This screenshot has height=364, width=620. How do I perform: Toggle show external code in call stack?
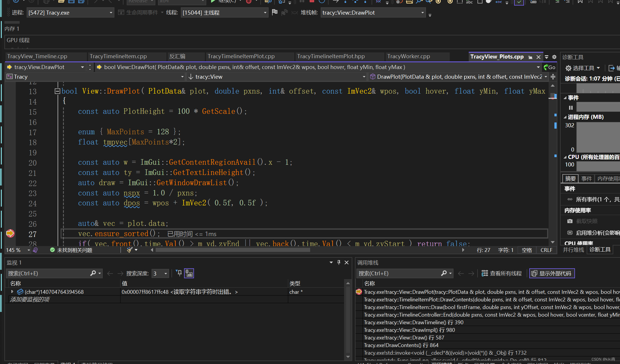coord(552,273)
